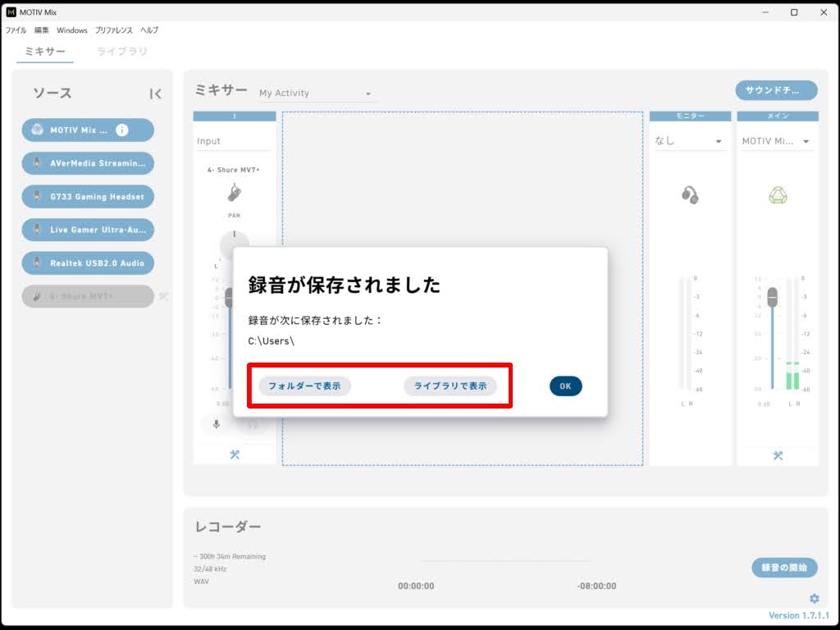Expand the monitor output なし dropdown

(x=689, y=141)
